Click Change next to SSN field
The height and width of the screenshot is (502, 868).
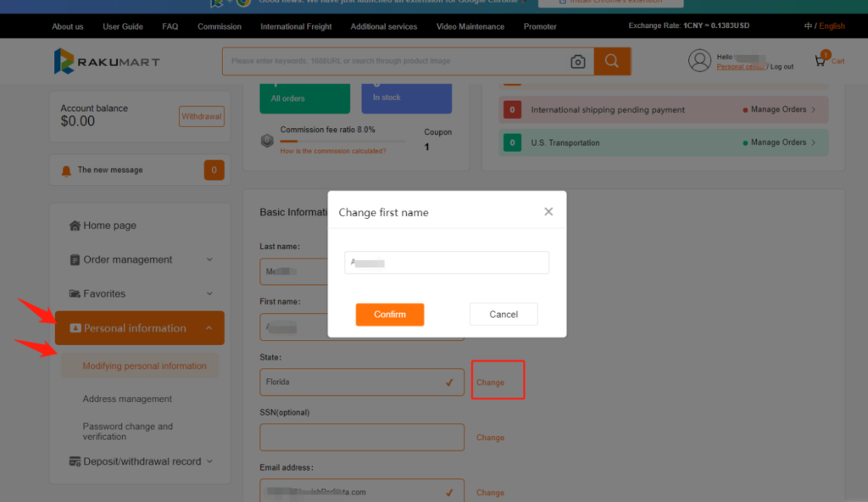pos(491,438)
